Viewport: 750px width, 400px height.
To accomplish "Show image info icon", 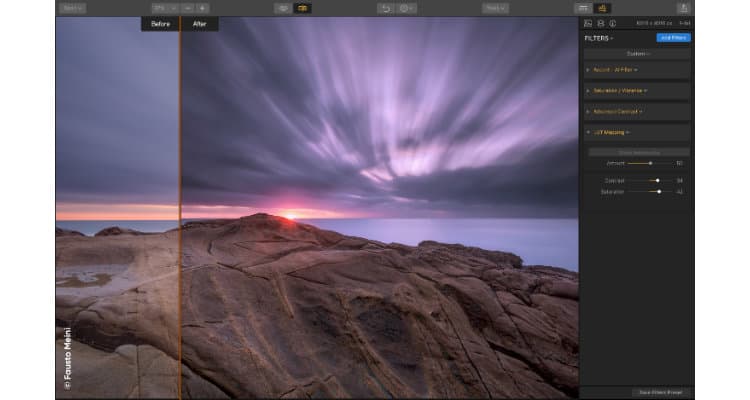I will coord(612,23).
